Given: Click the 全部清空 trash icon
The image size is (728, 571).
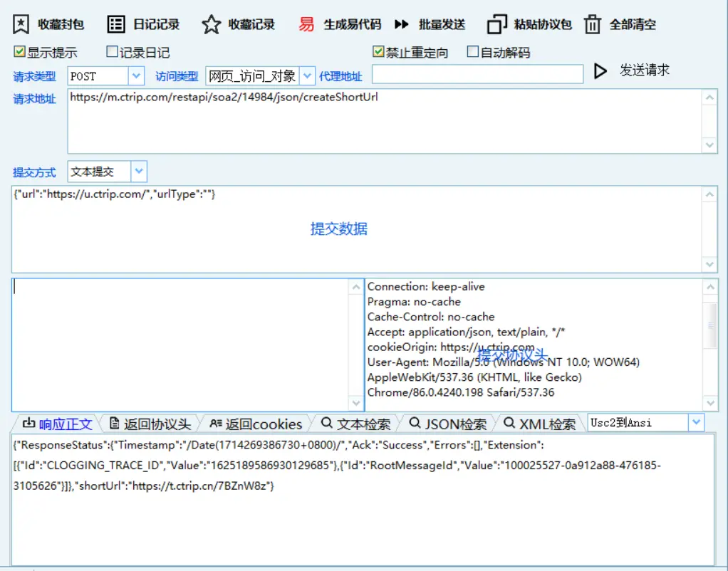Looking at the screenshot, I should click(x=593, y=24).
